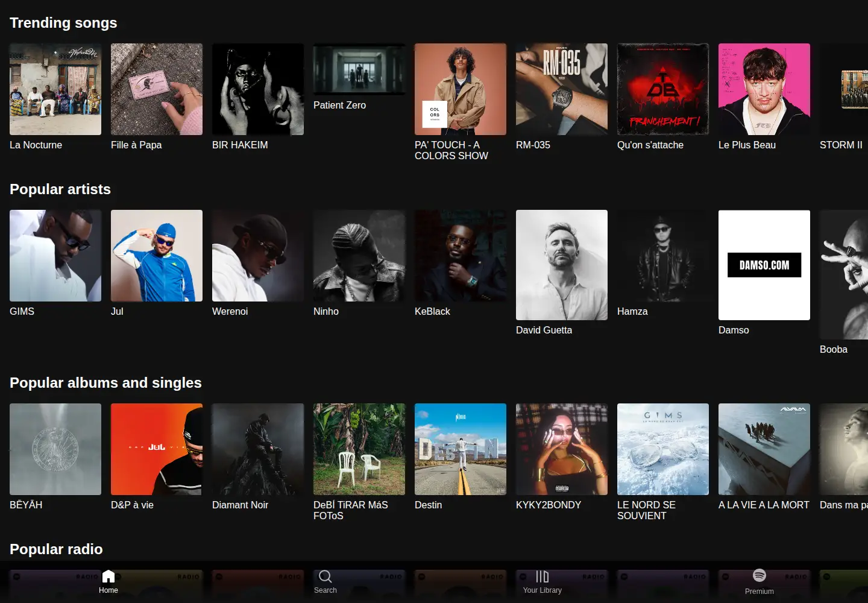Open the Ninho artist photo
This screenshot has height=603, width=868.
[x=359, y=256]
